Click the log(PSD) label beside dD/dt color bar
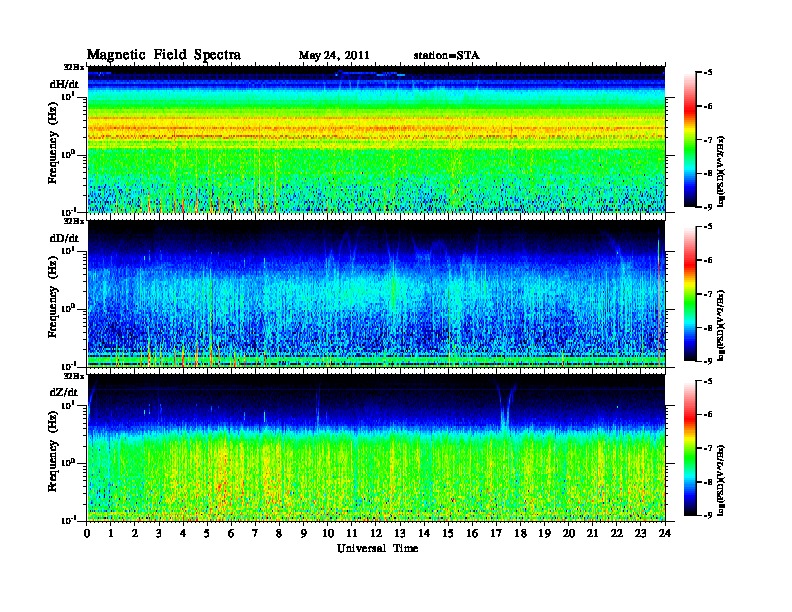The image size is (792, 612). 721,326
